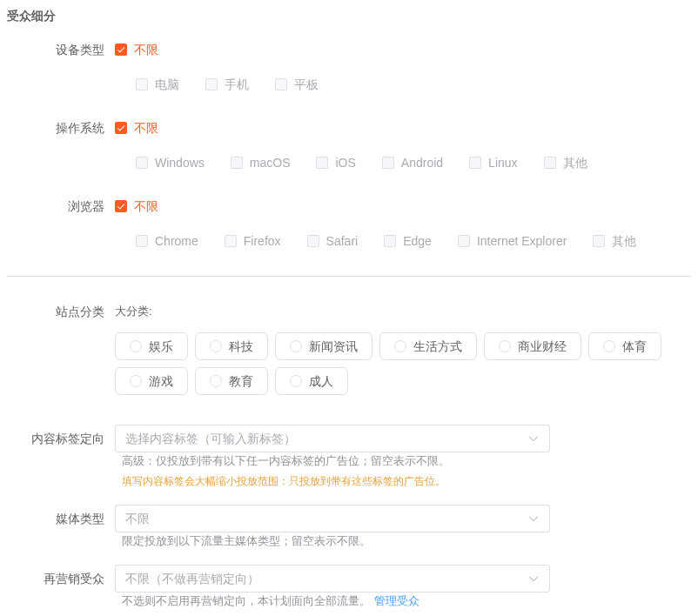698x616 pixels.
Task: Check 其他 under 浏览器
Action: click(x=599, y=241)
